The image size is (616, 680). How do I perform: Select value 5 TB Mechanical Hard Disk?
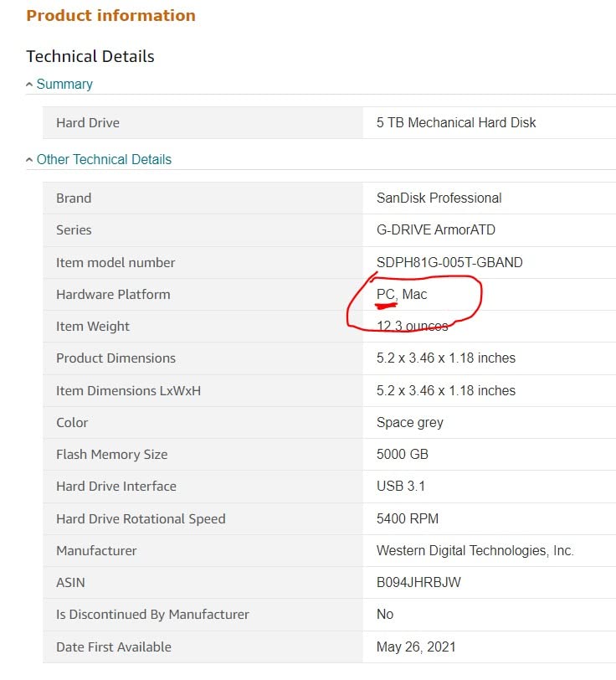456,123
